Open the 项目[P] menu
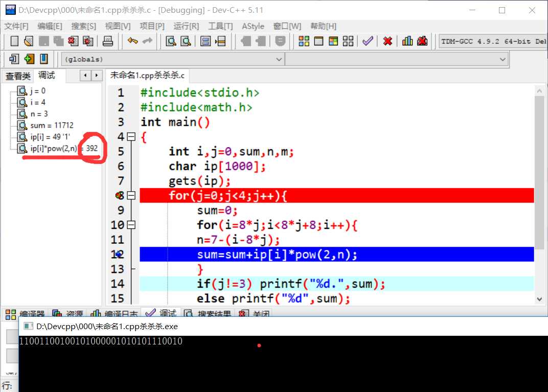Image resolution: width=548 pixels, height=392 pixels. pos(152,26)
